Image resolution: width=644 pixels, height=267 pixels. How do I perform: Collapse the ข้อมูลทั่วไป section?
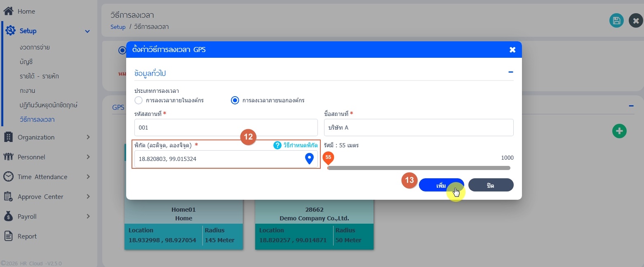(x=510, y=72)
